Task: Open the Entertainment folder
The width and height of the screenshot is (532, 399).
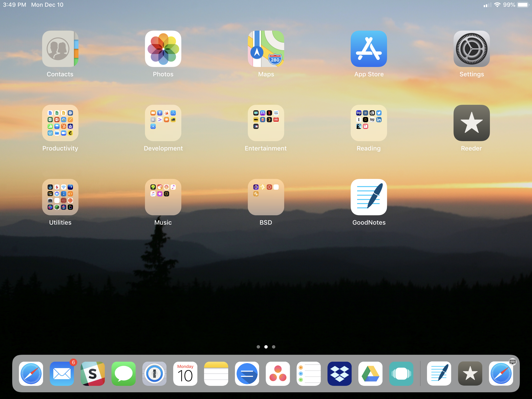Action: coord(266,123)
